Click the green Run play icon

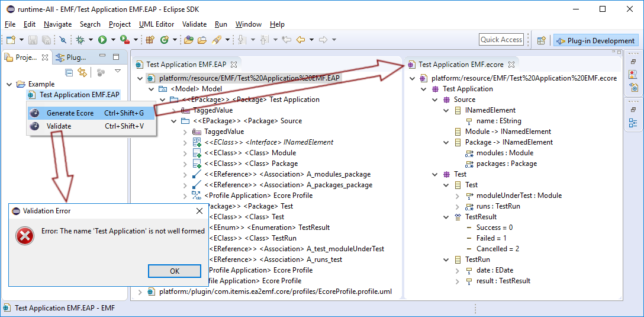(102, 40)
